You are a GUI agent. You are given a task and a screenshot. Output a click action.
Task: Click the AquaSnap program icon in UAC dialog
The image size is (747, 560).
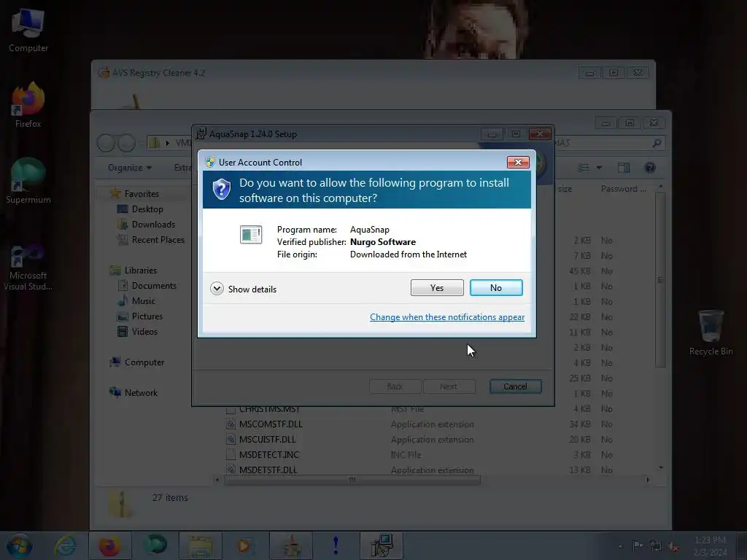coord(251,234)
